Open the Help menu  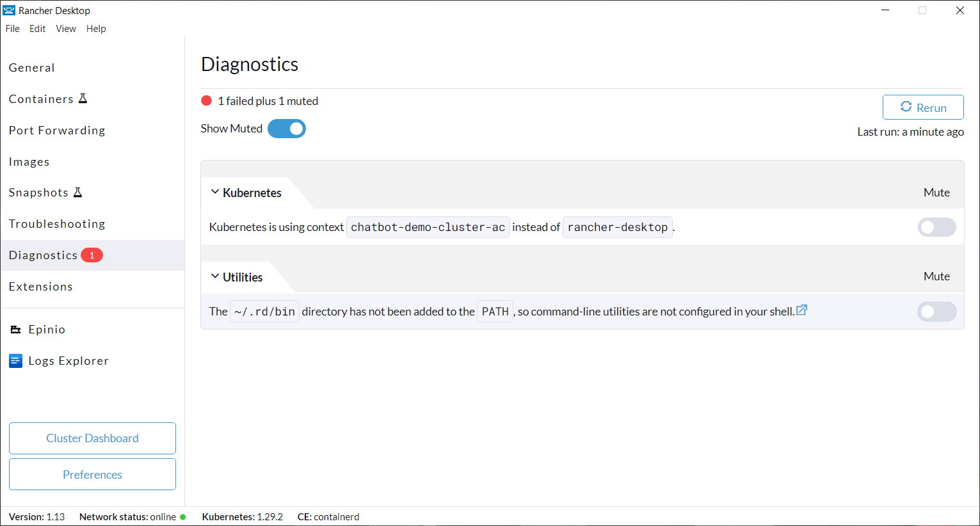point(96,29)
